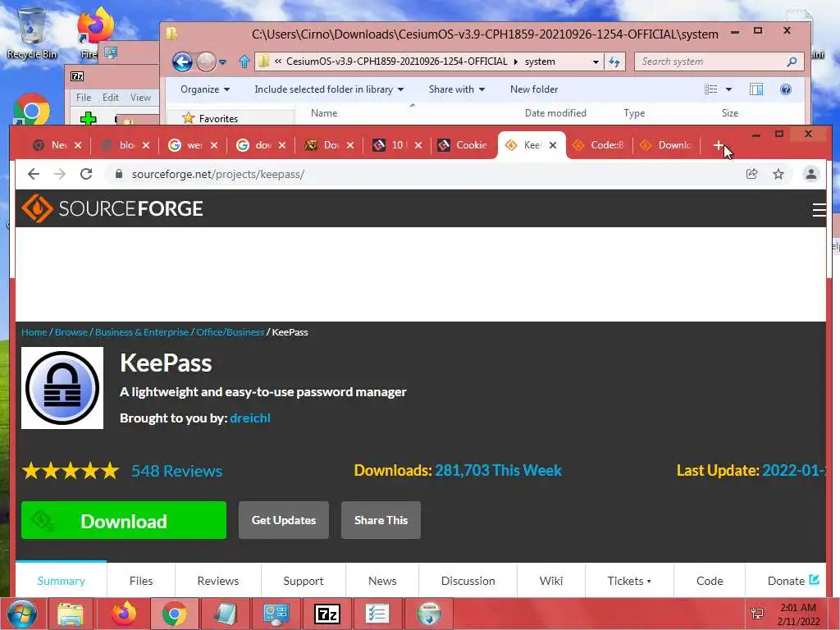Switch to the Downlo tab
Screen dimensions: 840x630
click(667, 145)
